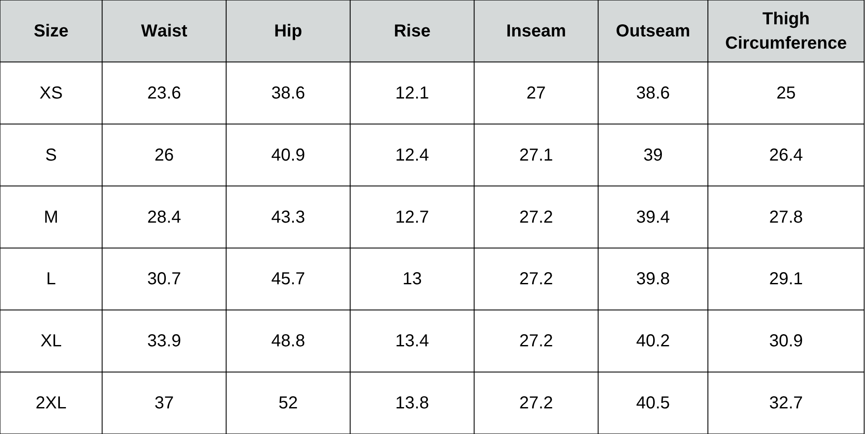Click the 2XL size row label

coord(51,403)
